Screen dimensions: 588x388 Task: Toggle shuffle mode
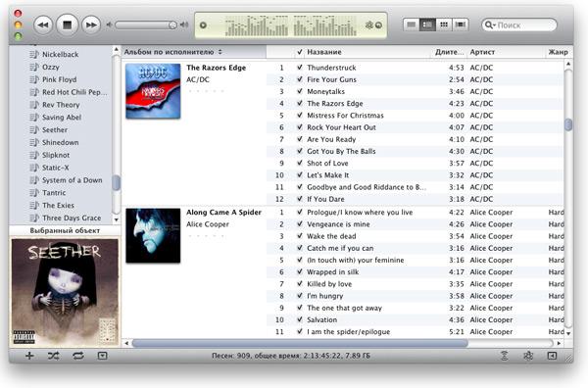[x=53, y=356]
